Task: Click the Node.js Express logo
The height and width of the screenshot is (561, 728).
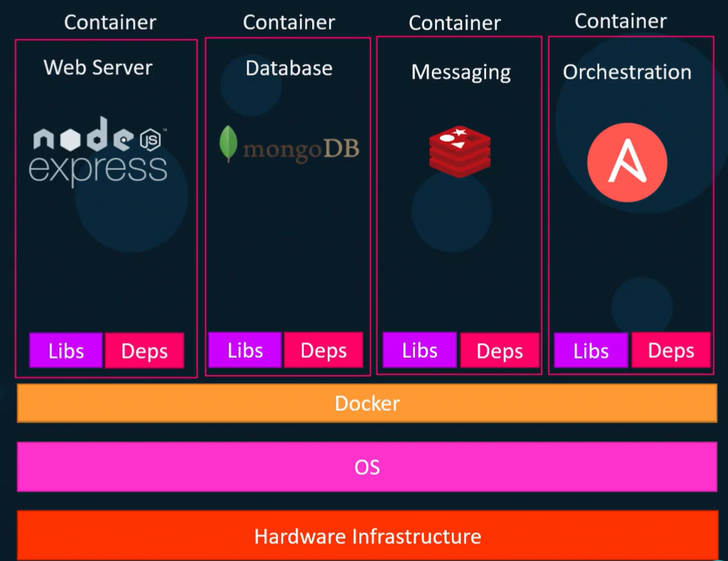Action: [x=98, y=152]
